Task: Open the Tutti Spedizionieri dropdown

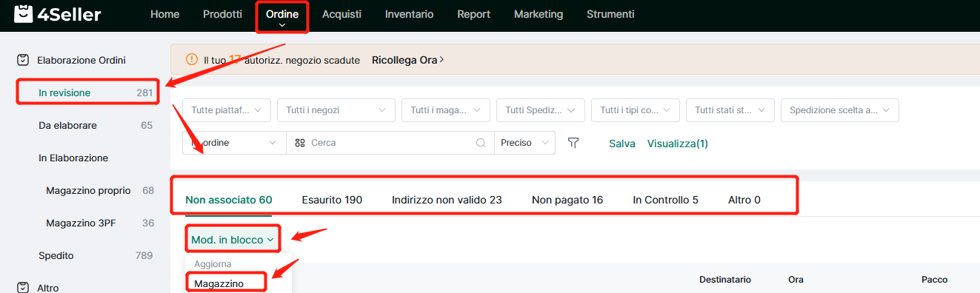Action: [541, 110]
